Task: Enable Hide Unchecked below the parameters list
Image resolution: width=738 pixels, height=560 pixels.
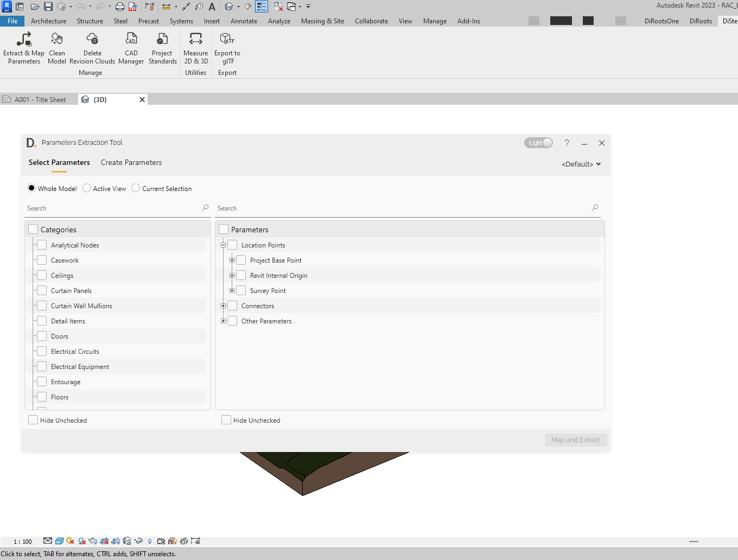Action: pyautogui.click(x=226, y=419)
